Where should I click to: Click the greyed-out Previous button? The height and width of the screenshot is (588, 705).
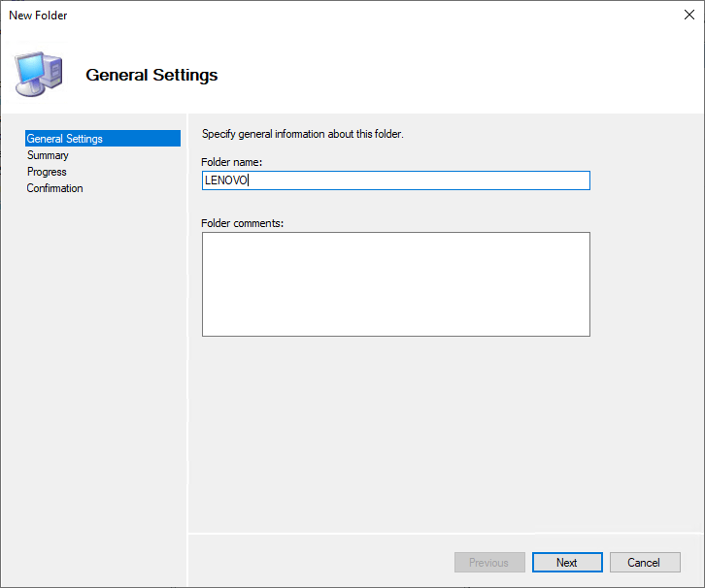489,563
